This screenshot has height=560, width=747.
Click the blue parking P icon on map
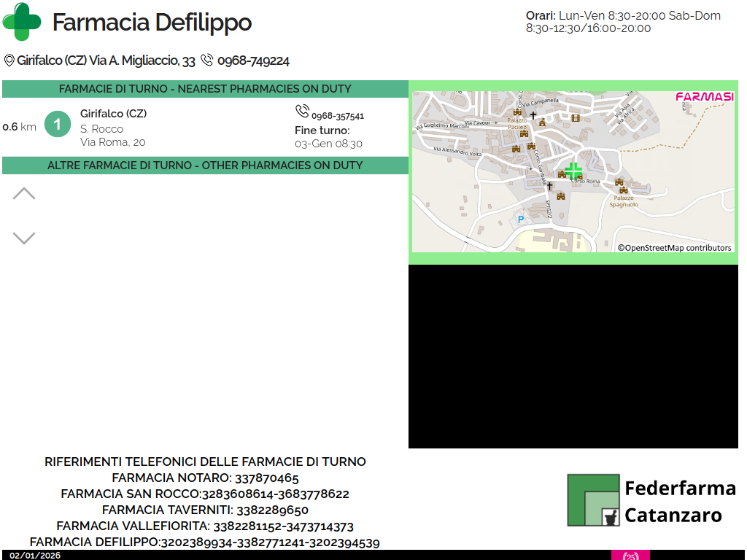coord(520,219)
